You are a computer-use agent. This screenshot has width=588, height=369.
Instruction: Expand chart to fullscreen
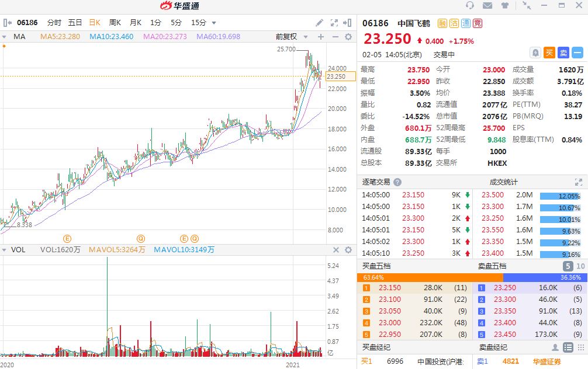[334, 23]
